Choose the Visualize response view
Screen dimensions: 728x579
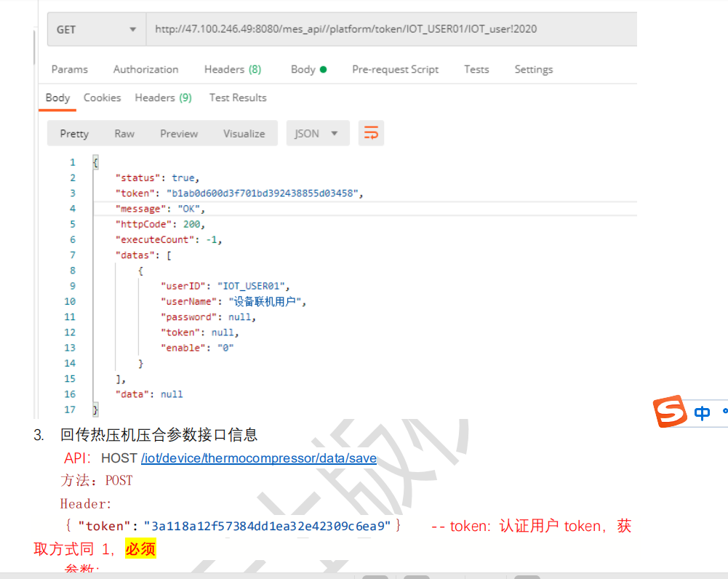coord(244,134)
